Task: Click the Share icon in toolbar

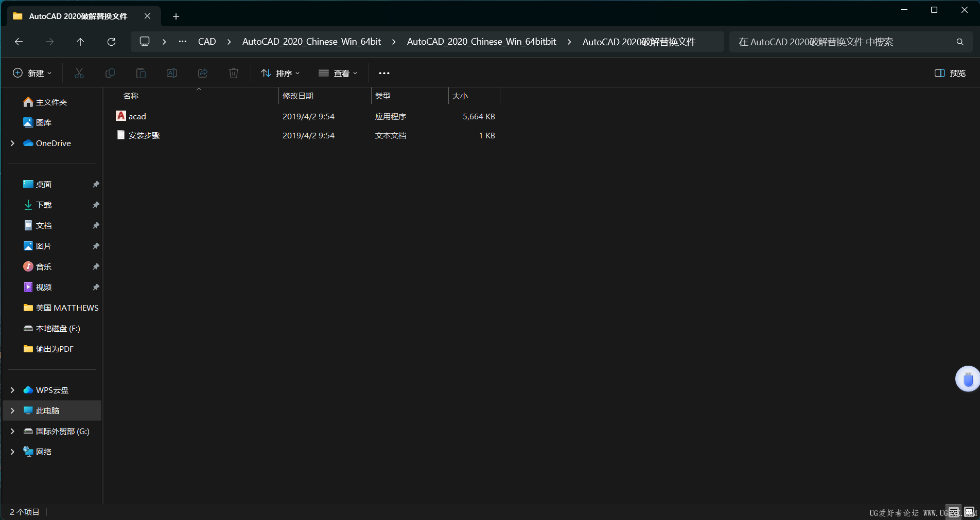Action: point(203,73)
